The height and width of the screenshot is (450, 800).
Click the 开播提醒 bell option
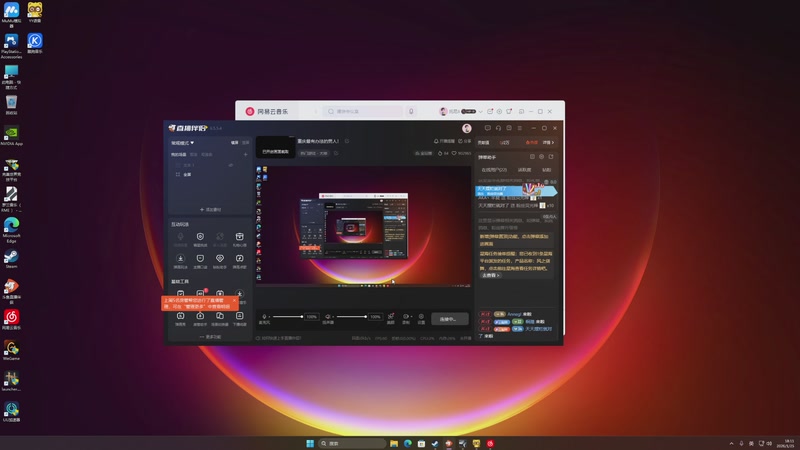point(444,141)
